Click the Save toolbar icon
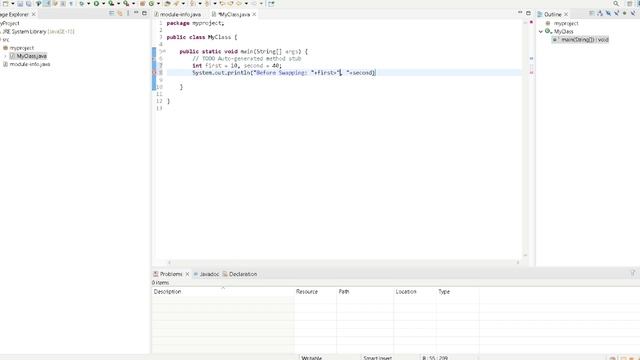 (20, 4)
